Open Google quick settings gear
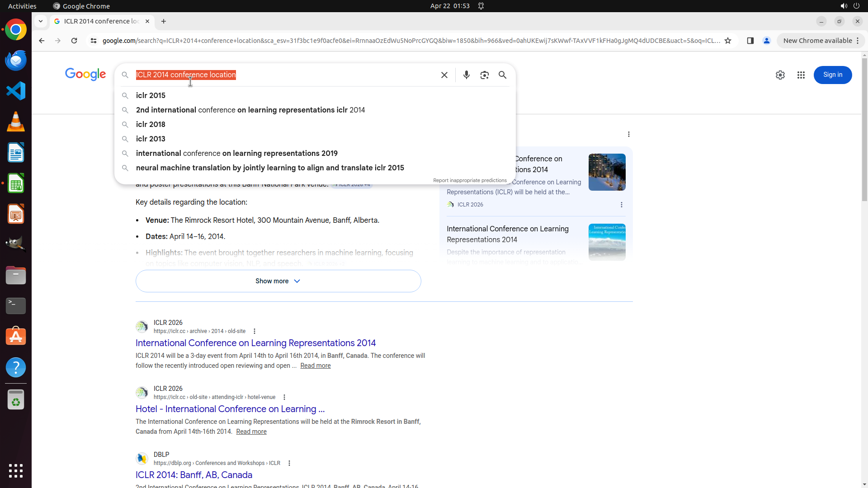 click(780, 75)
